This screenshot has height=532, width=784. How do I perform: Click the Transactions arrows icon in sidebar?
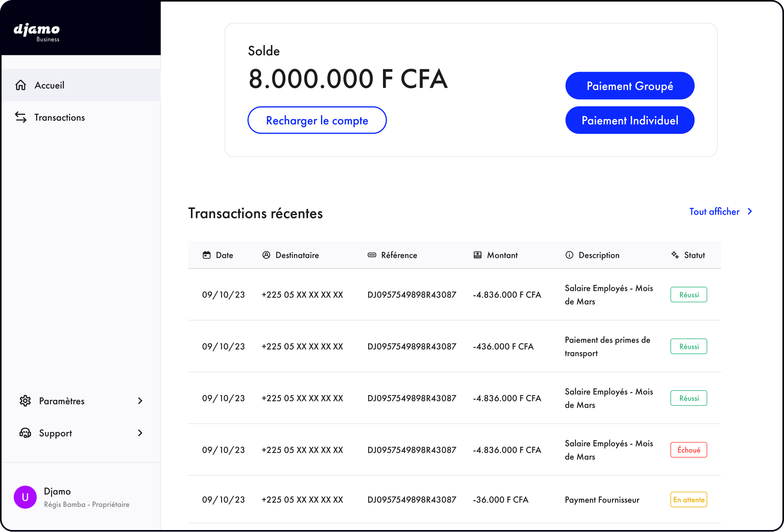(x=21, y=117)
